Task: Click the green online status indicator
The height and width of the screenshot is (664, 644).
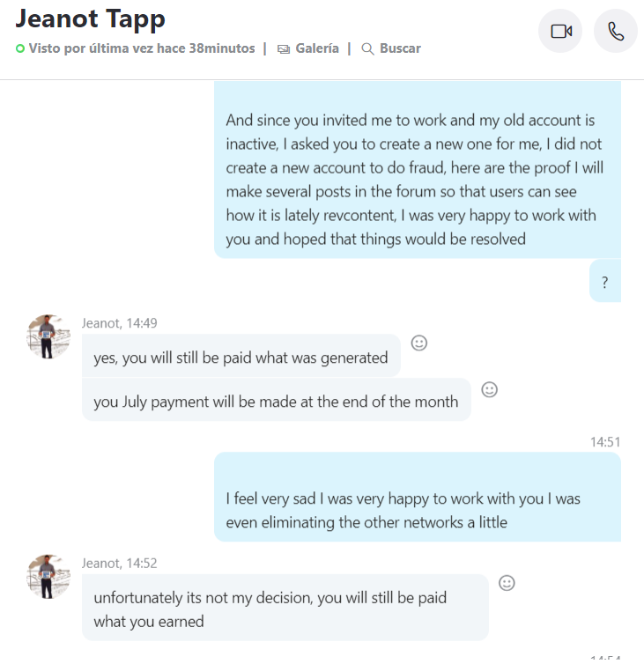Action: point(20,48)
